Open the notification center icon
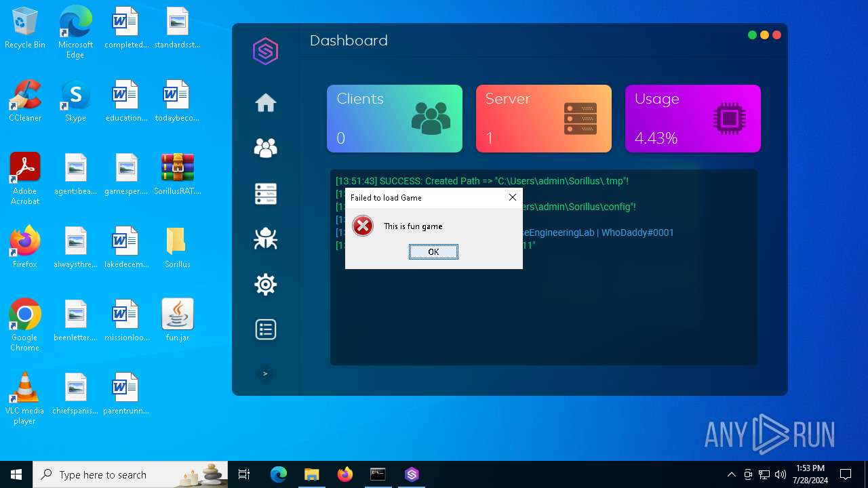The height and width of the screenshot is (488, 868). 846,474
